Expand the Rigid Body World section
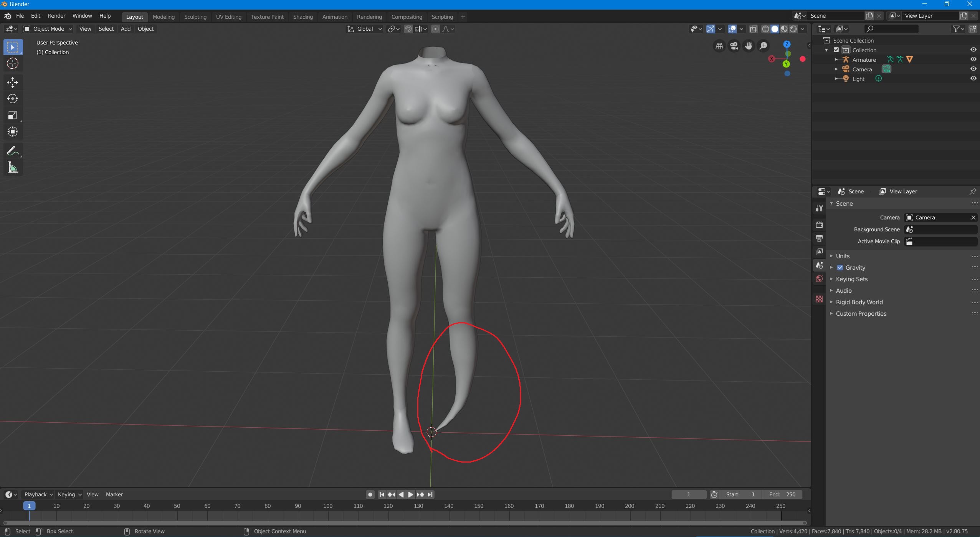This screenshot has height=537, width=980. (x=859, y=302)
